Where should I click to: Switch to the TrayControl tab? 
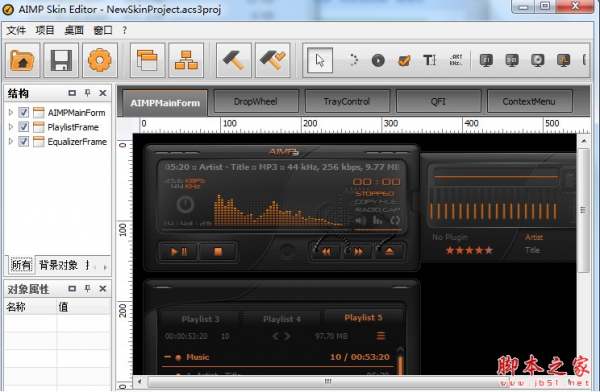click(x=347, y=101)
